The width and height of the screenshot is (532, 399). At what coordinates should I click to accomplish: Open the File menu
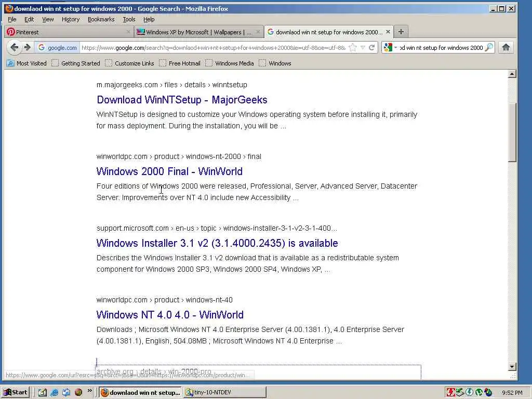(12, 19)
